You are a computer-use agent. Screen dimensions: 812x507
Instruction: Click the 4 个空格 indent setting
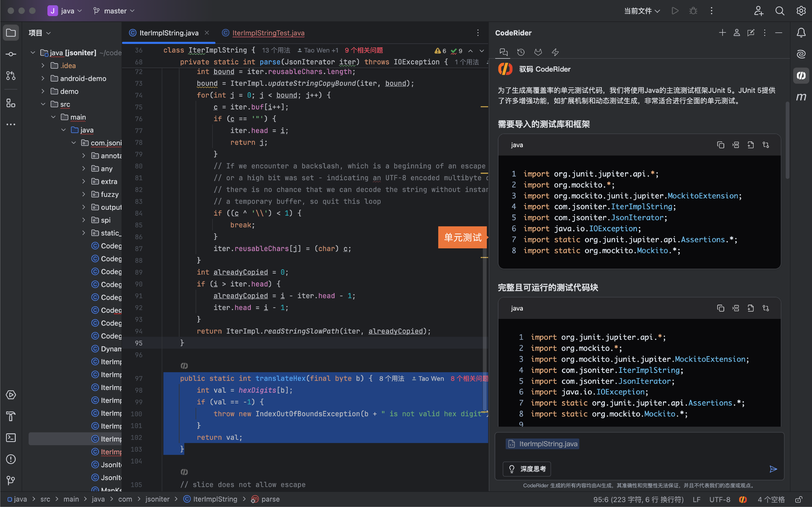coord(771,500)
